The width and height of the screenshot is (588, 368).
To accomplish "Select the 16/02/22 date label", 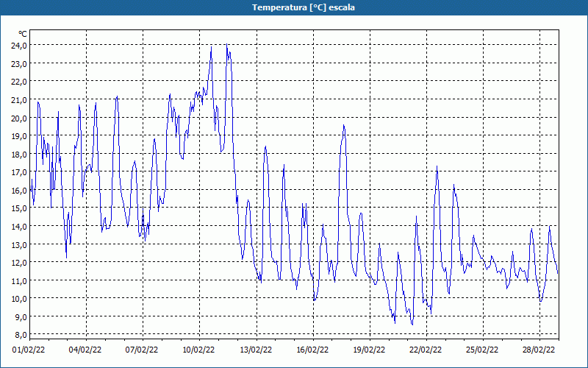I will point(312,350).
